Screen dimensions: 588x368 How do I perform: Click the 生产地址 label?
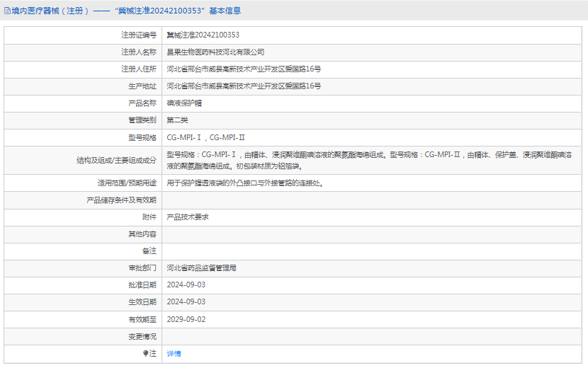(142, 86)
